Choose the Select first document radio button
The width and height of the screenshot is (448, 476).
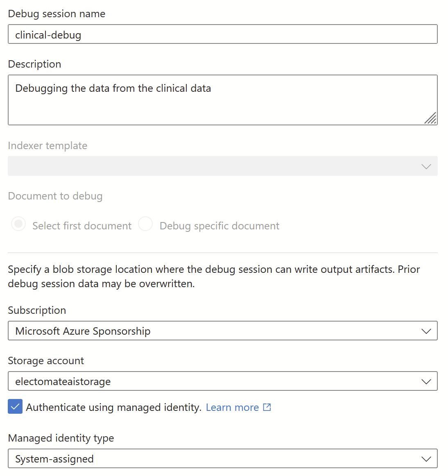tap(18, 224)
